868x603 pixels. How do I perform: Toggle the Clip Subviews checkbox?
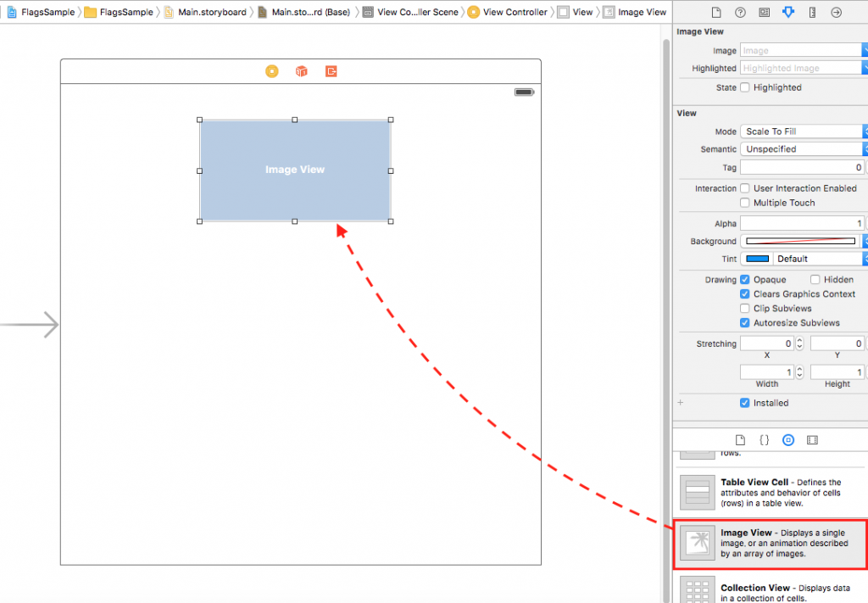pos(745,309)
